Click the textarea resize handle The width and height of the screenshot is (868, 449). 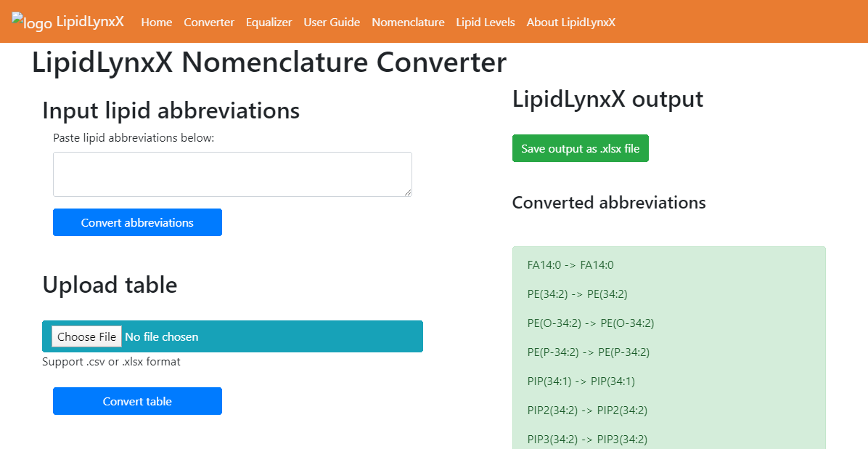pyautogui.click(x=409, y=194)
